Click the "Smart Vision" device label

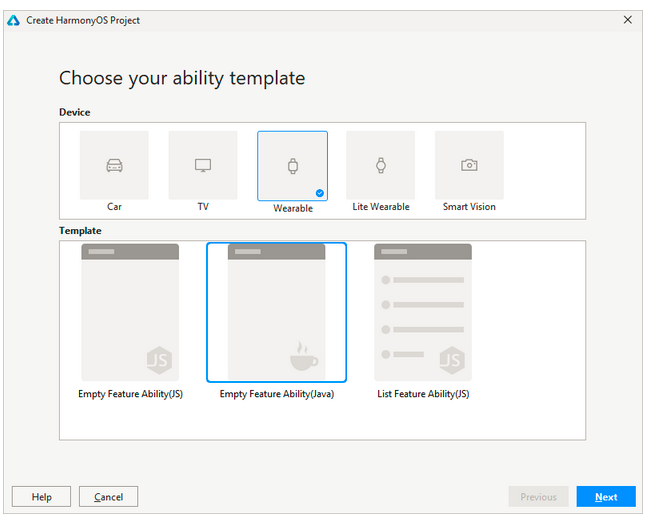(x=469, y=207)
